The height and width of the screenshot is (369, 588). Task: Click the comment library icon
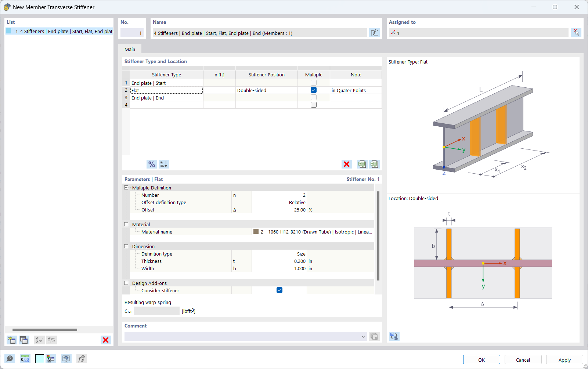click(374, 336)
